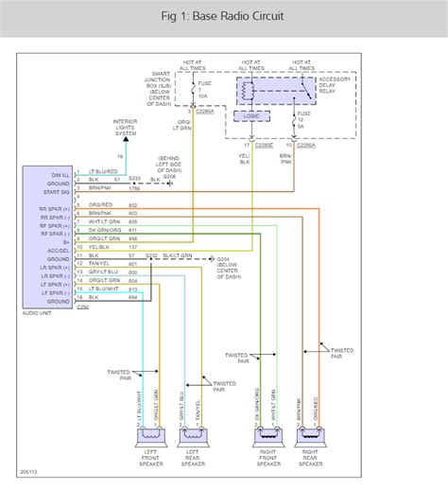
Task: Click the Interior Lights System arrowhead
Action: coord(126,139)
